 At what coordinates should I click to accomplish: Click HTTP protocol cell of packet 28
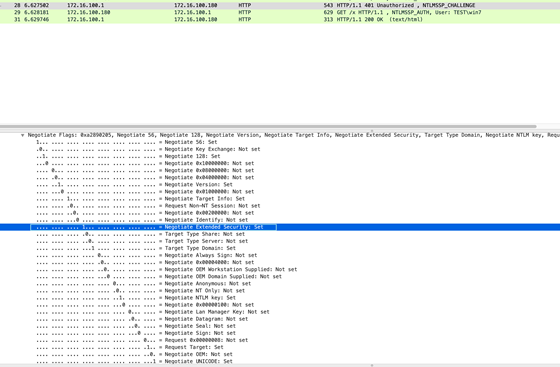(245, 5)
